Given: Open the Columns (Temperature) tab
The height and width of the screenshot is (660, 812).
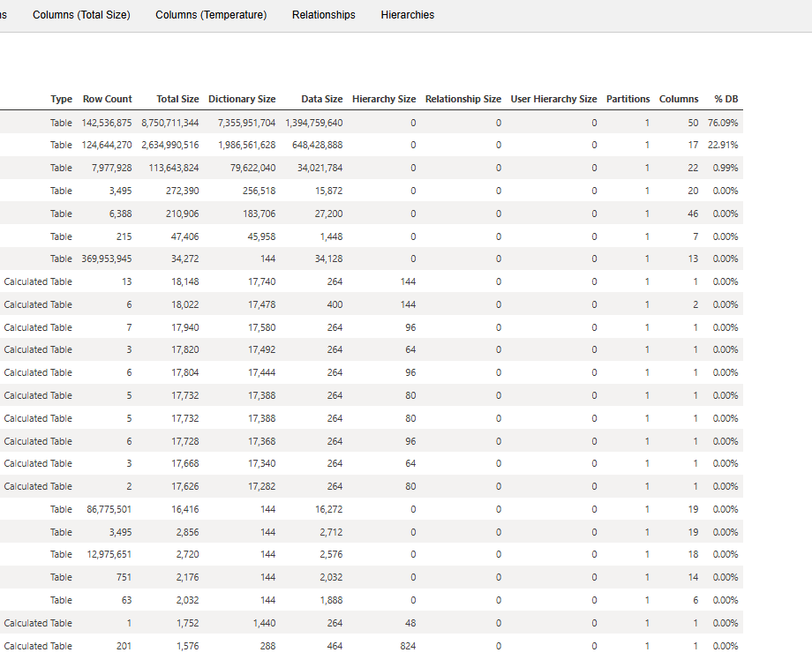Looking at the screenshot, I should (211, 15).
